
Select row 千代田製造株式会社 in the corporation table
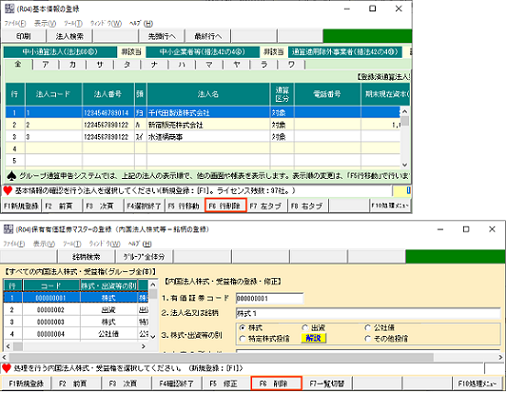[203, 113]
